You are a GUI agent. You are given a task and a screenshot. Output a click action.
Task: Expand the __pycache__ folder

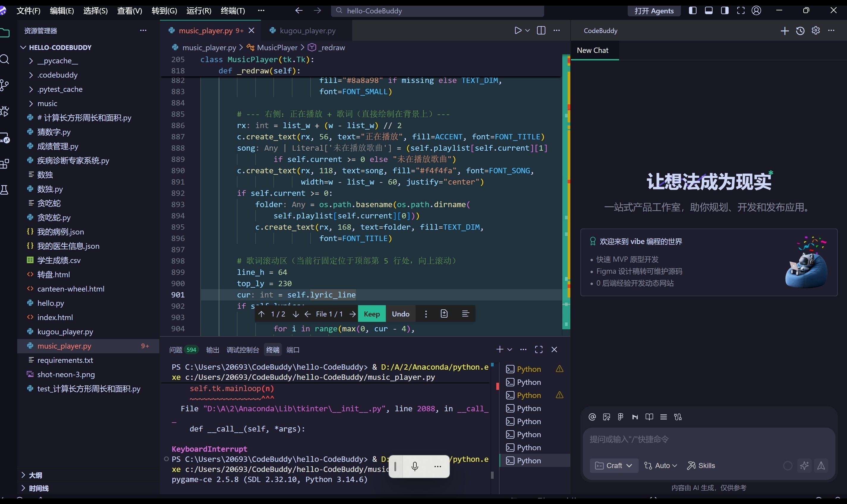(x=58, y=61)
